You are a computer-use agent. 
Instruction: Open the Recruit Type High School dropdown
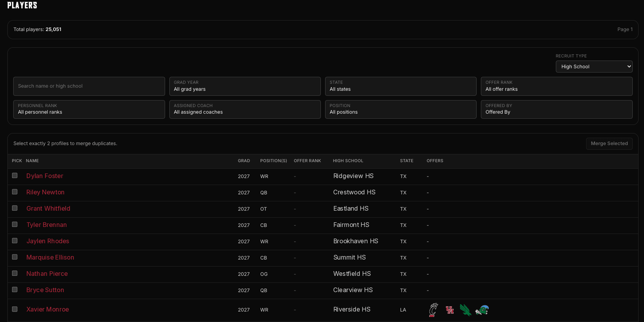(594, 66)
